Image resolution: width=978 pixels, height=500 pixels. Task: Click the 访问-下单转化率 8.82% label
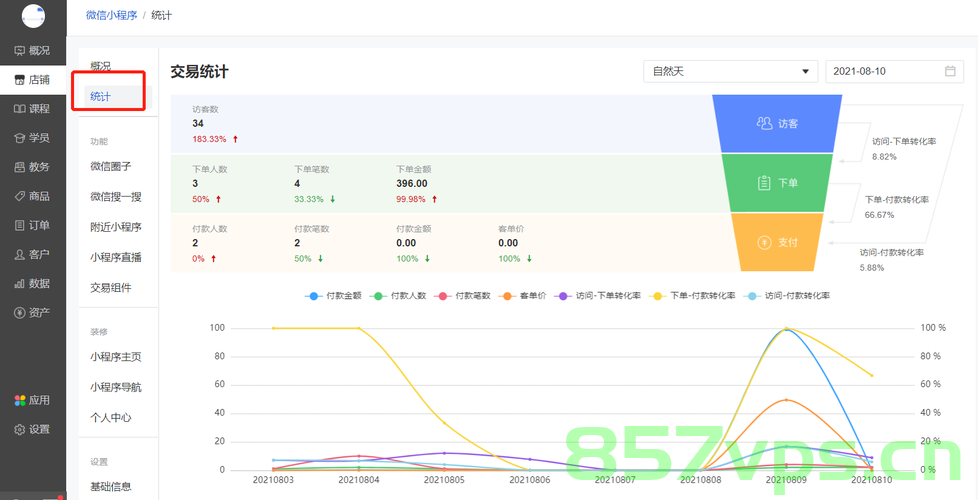click(904, 149)
